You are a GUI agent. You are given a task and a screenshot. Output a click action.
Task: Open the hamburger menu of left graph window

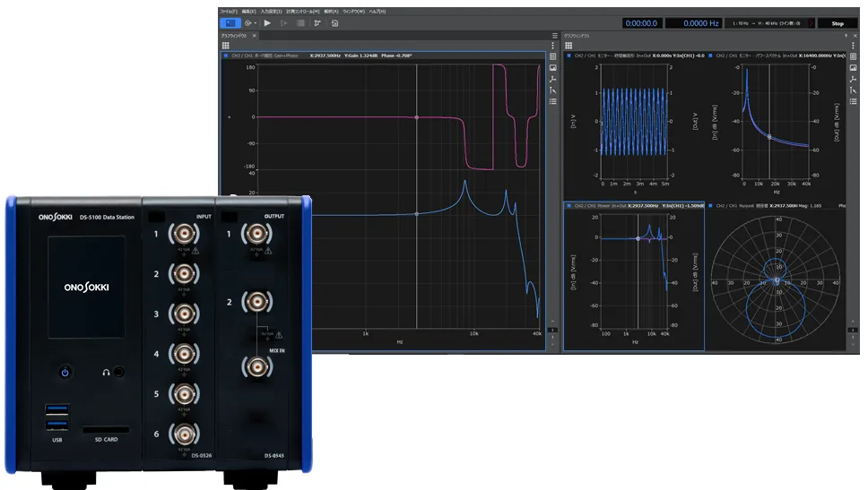click(554, 36)
